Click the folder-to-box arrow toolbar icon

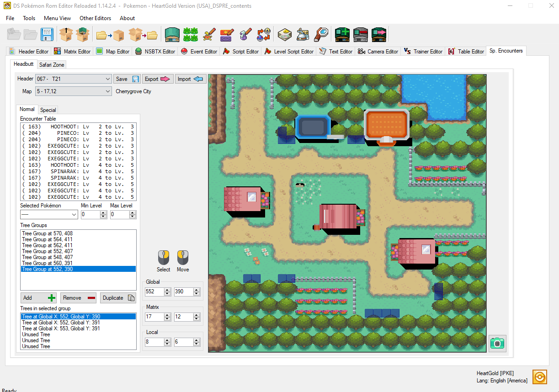coord(110,34)
